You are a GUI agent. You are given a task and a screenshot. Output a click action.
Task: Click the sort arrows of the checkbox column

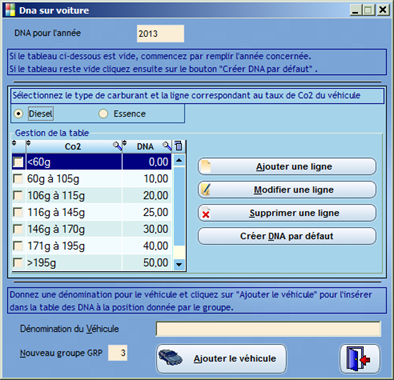click(14, 143)
